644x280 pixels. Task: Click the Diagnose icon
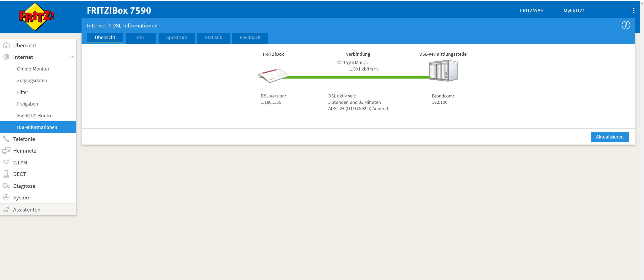[x=6, y=186]
